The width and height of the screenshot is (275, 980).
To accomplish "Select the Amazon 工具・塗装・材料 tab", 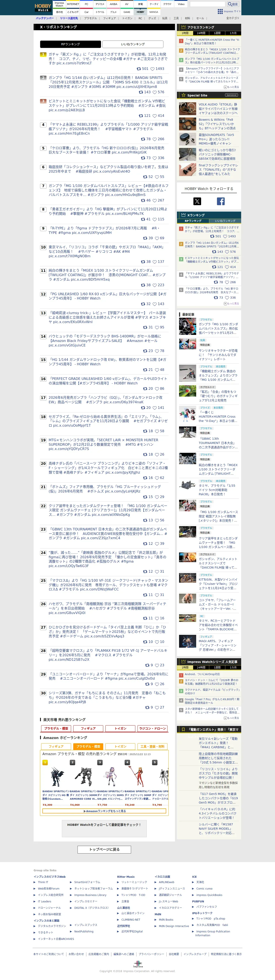I will point(152,746).
